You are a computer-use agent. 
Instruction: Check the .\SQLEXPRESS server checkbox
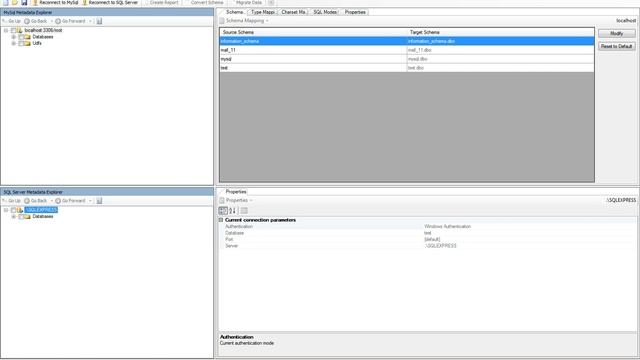click(13, 210)
